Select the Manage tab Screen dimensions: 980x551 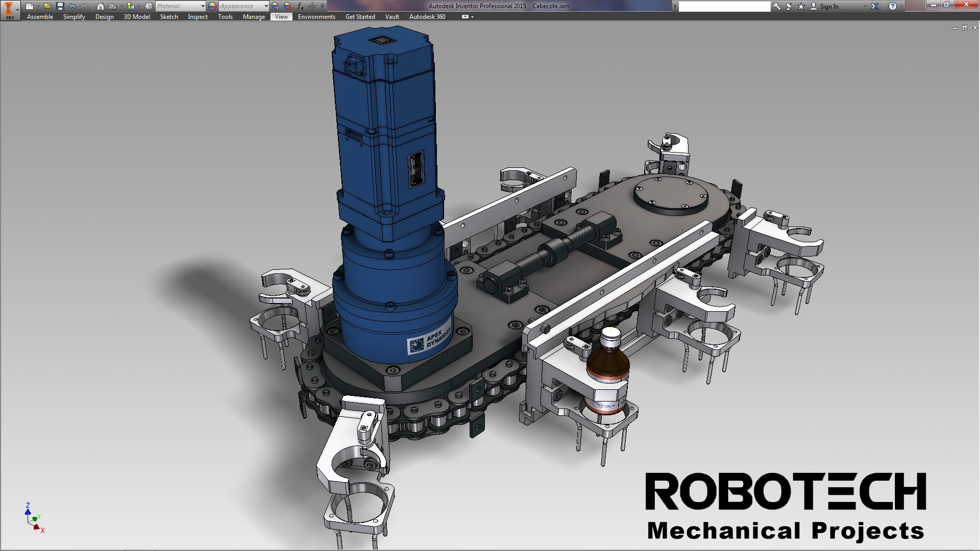pyautogui.click(x=254, y=17)
